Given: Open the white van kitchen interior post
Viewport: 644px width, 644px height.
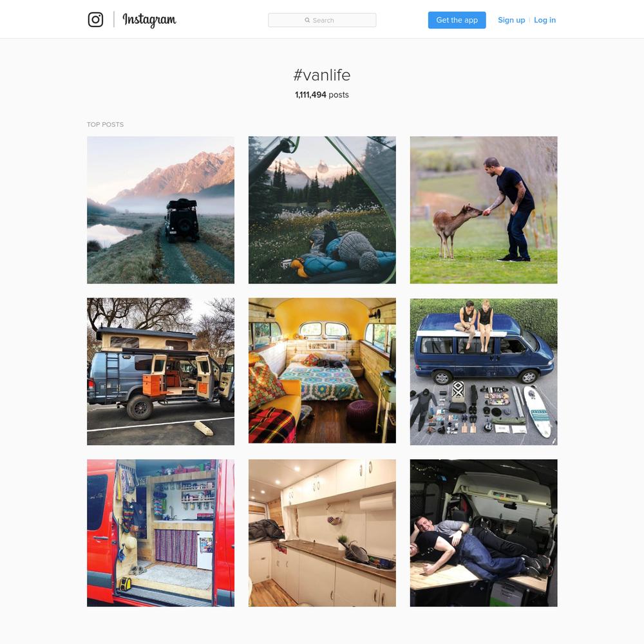Looking at the screenshot, I should pos(322,533).
